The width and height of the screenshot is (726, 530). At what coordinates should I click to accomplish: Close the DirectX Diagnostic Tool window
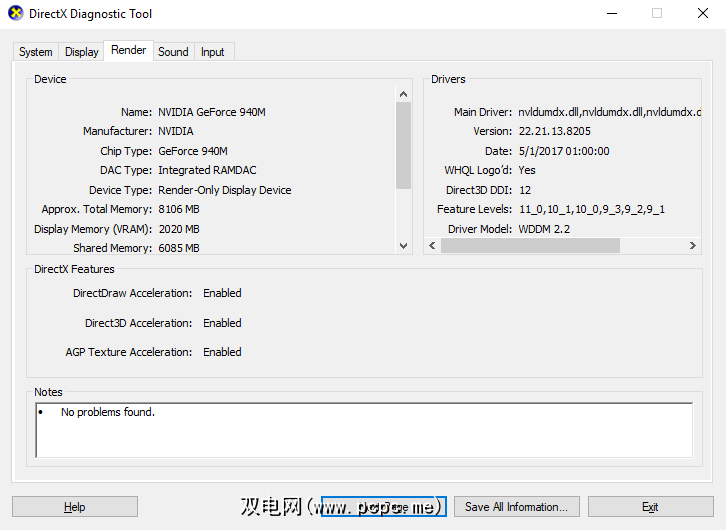(703, 13)
